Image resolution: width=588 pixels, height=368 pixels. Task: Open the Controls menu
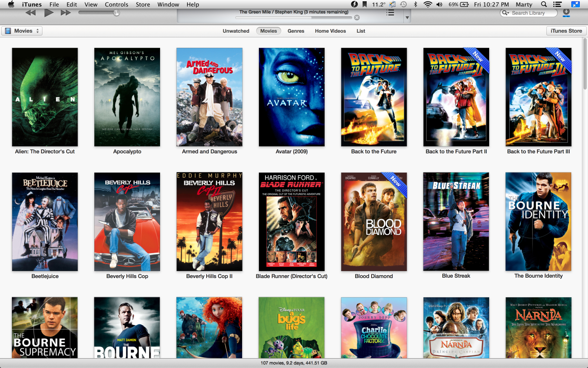point(116,4)
